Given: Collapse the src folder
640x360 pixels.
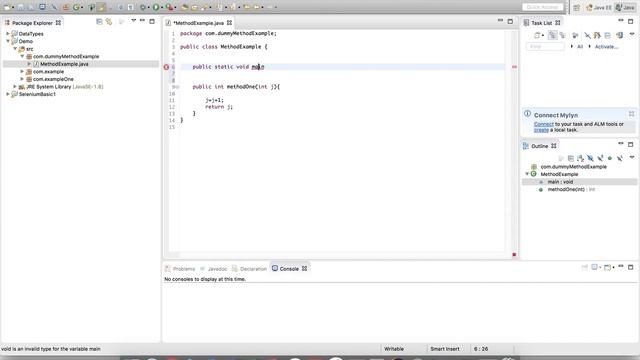Looking at the screenshot, I should (x=15, y=49).
